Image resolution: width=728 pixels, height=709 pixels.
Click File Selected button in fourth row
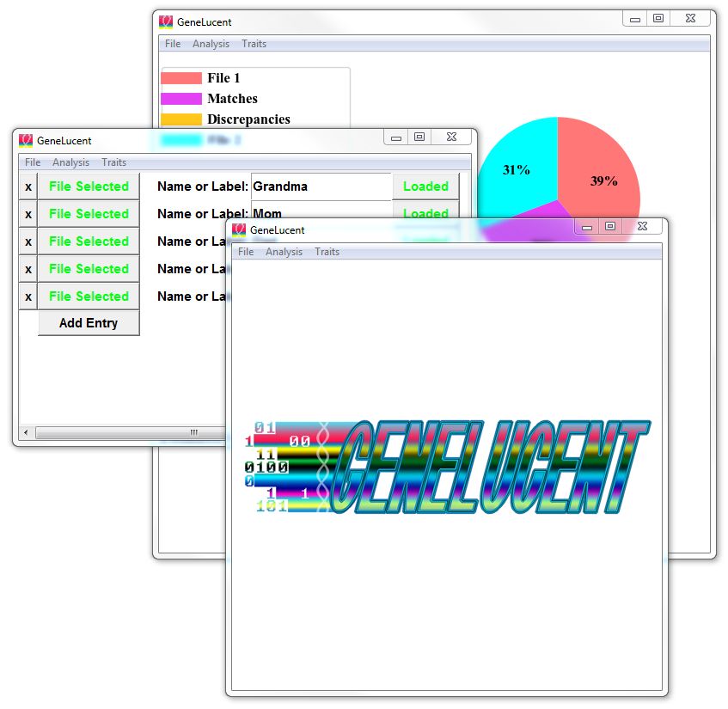coord(89,269)
